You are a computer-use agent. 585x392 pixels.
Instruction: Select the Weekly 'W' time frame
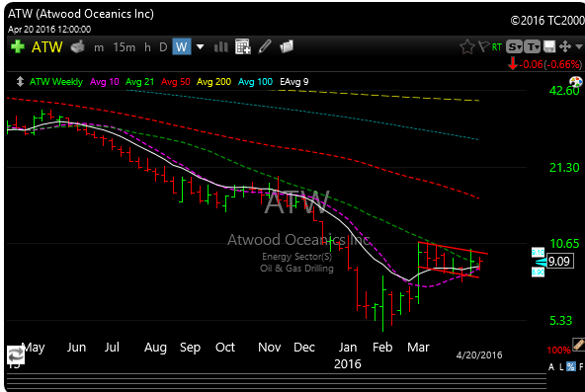pyautogui.click(x=181, y=47)
